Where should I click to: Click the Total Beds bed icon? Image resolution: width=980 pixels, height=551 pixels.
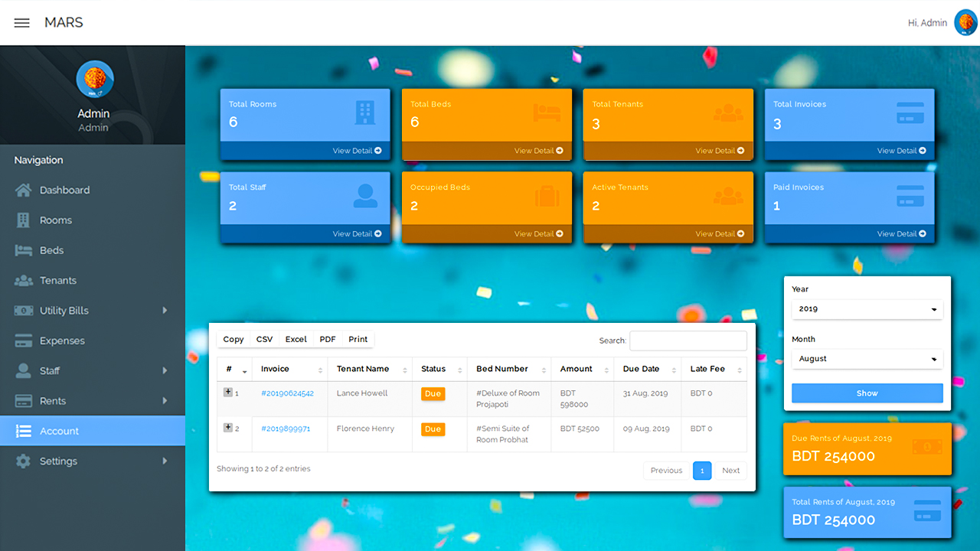(x=547, y=112)
